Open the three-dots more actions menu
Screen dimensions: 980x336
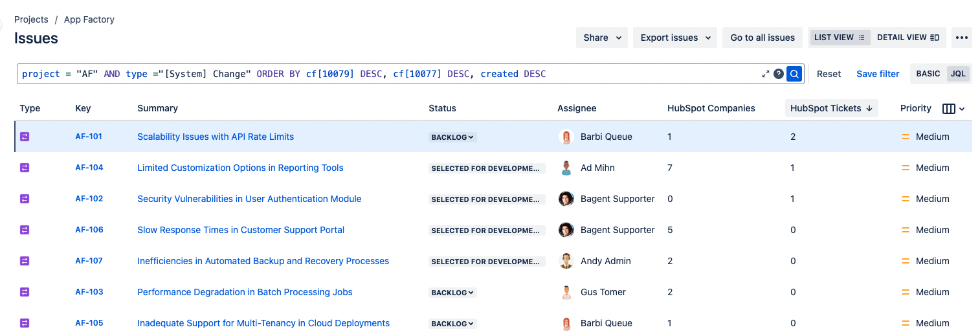point(962,38)
